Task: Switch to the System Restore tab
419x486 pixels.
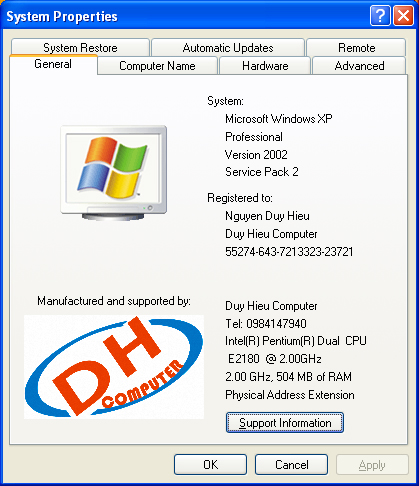Action: click(x=80, y=47)
